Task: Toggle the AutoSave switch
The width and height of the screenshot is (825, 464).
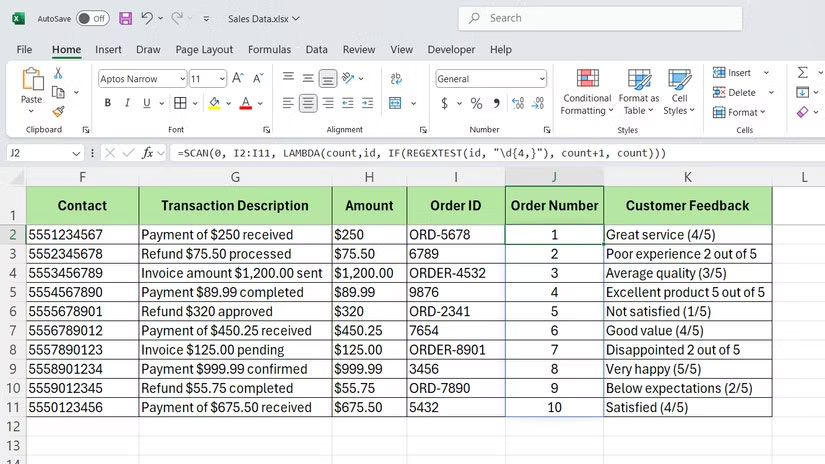Action: pyautogui.click(x=92, y=18)
